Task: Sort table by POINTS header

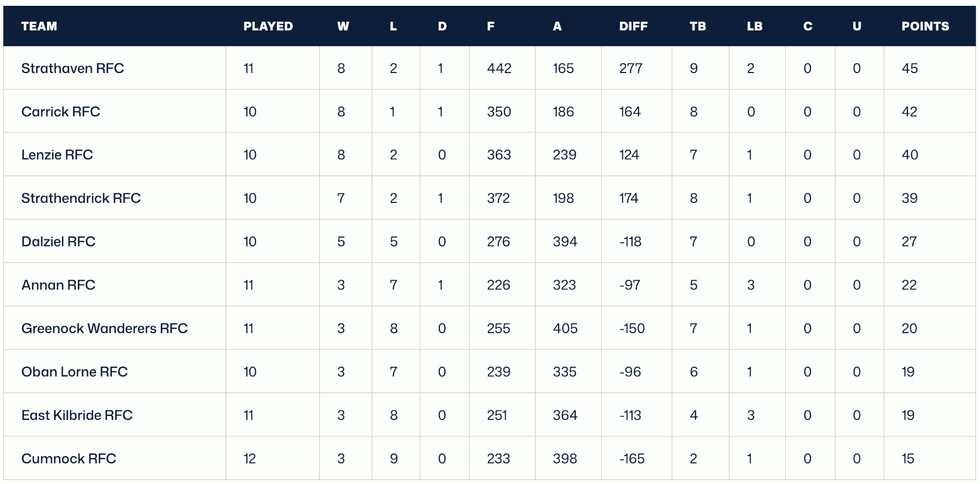Action: click(925, 26)
